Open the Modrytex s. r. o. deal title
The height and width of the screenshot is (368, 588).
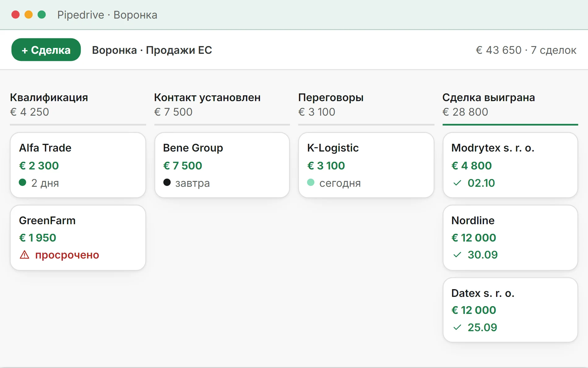point(493,148)
